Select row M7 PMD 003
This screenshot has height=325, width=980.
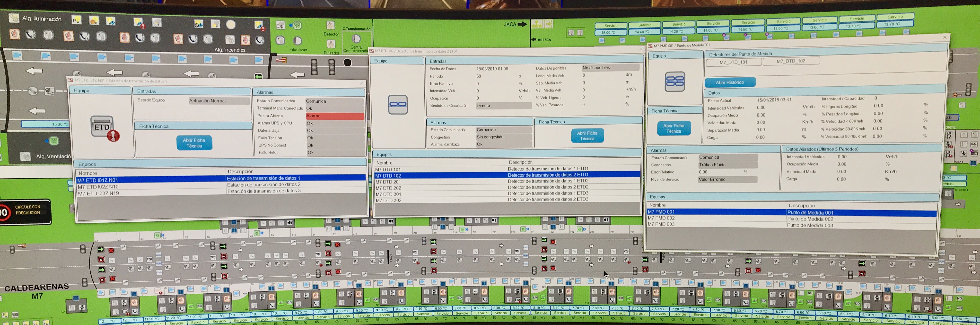point(792,225)
